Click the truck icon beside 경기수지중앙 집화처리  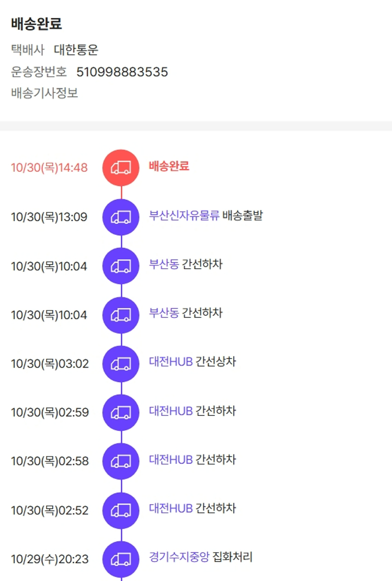click(121, 559)
